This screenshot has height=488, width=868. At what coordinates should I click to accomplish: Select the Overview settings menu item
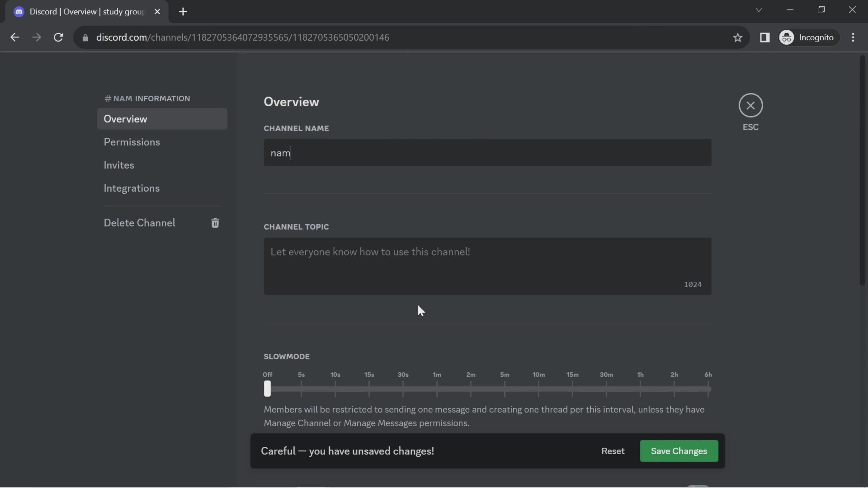tap(125, 119)
